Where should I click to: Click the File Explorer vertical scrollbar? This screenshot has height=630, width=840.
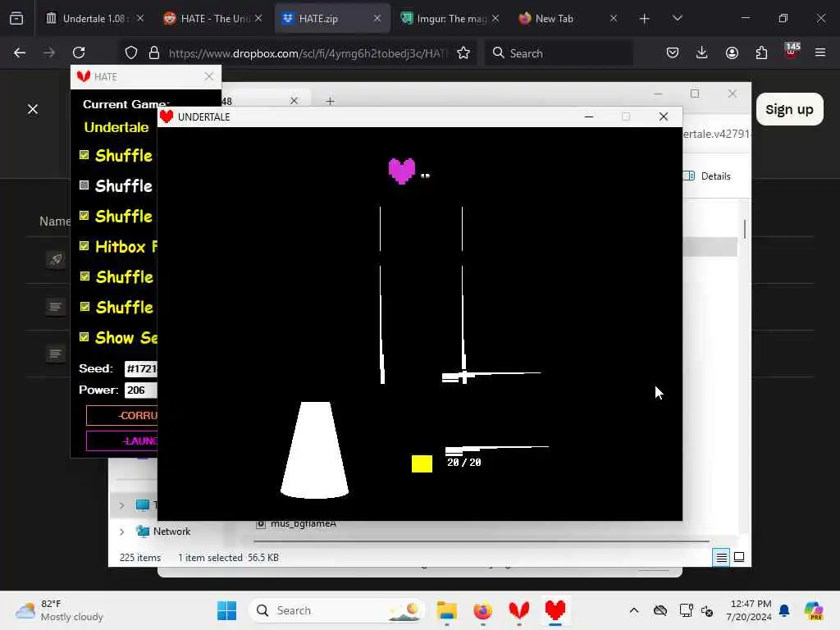[x=745, y=229]
